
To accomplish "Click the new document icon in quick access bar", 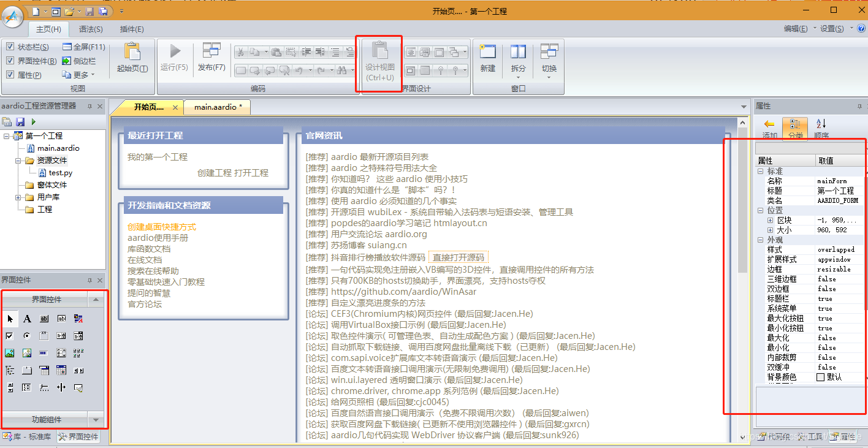I will (x=36, y=12).
